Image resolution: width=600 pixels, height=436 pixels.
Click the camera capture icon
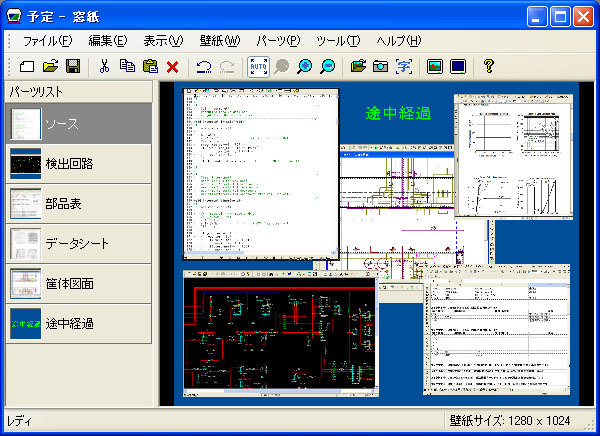[380, 67]
